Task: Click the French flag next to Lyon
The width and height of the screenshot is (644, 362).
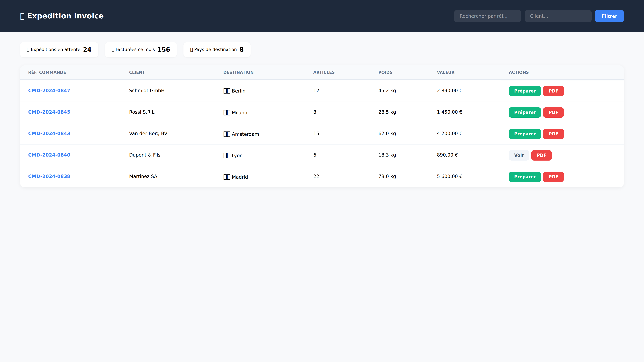Action: coord(227,155)
